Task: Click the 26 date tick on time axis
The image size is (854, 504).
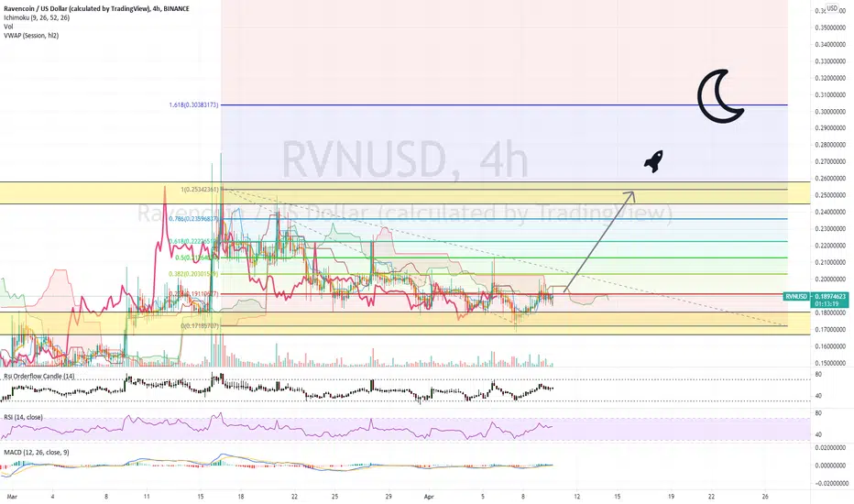Action: pyautogui.click(x=765, y=497)
